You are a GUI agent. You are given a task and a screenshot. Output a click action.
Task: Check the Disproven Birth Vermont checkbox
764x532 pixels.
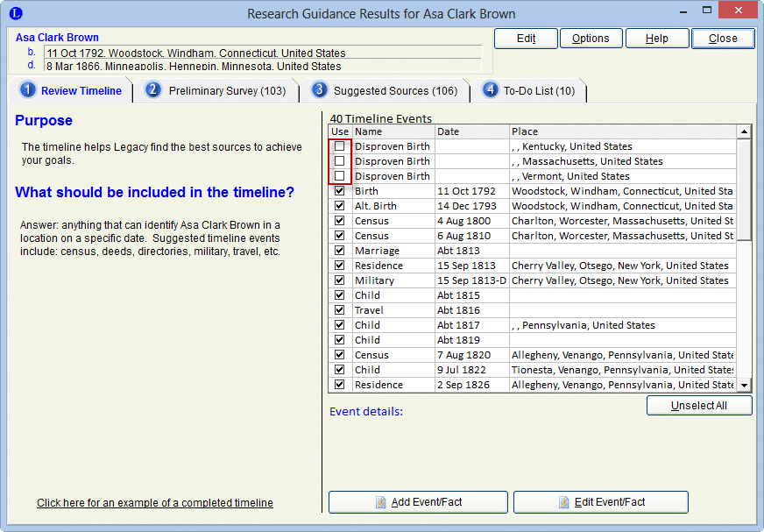tap(340, 176)
